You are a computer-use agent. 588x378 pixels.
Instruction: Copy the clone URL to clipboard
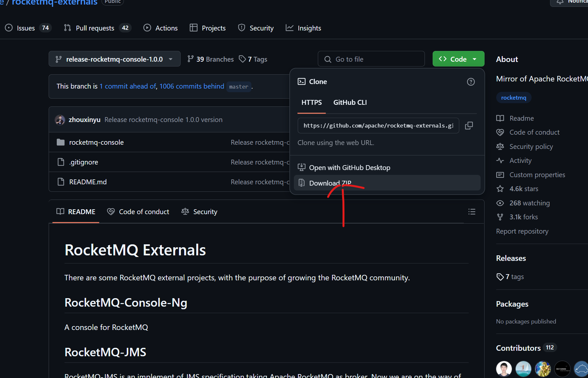(x=469, y=126)
